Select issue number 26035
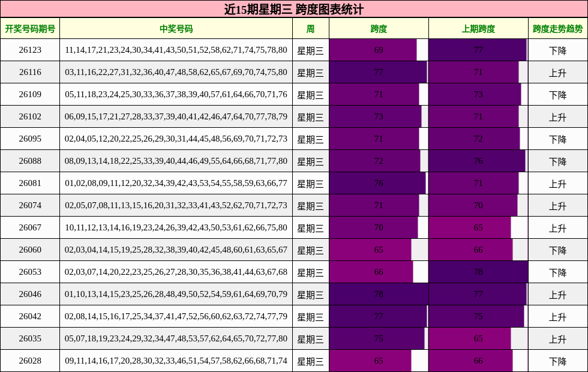Screen dimensions: 588x372 pos(30,338)
